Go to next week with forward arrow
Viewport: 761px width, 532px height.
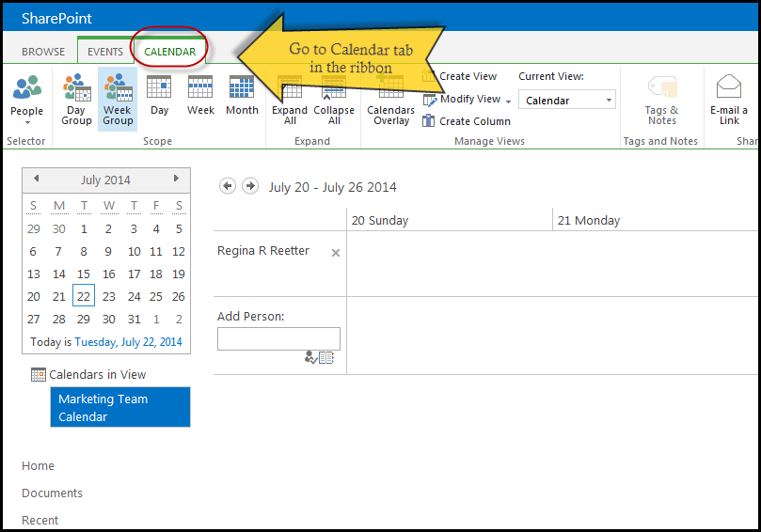[250, 186]
